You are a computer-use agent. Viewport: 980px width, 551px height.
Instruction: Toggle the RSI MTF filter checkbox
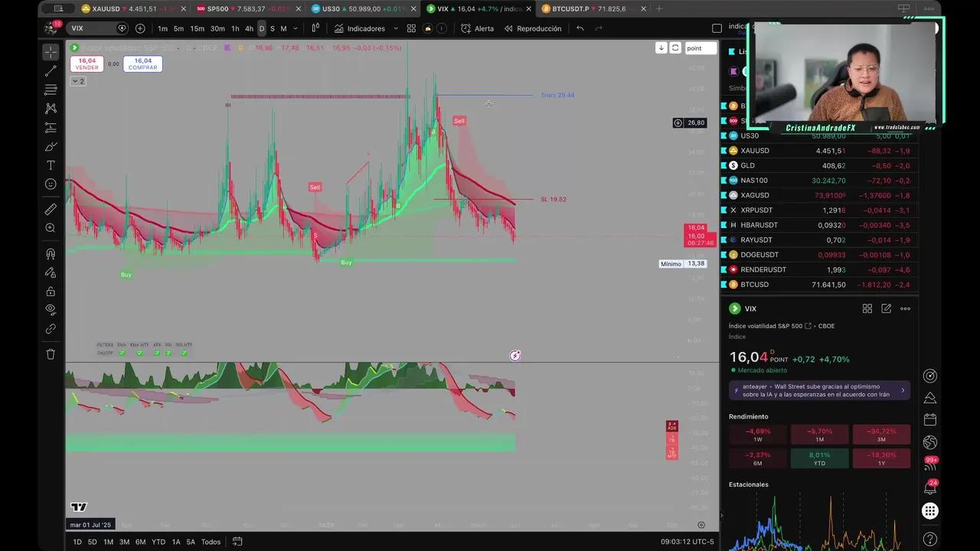point(184,353)
